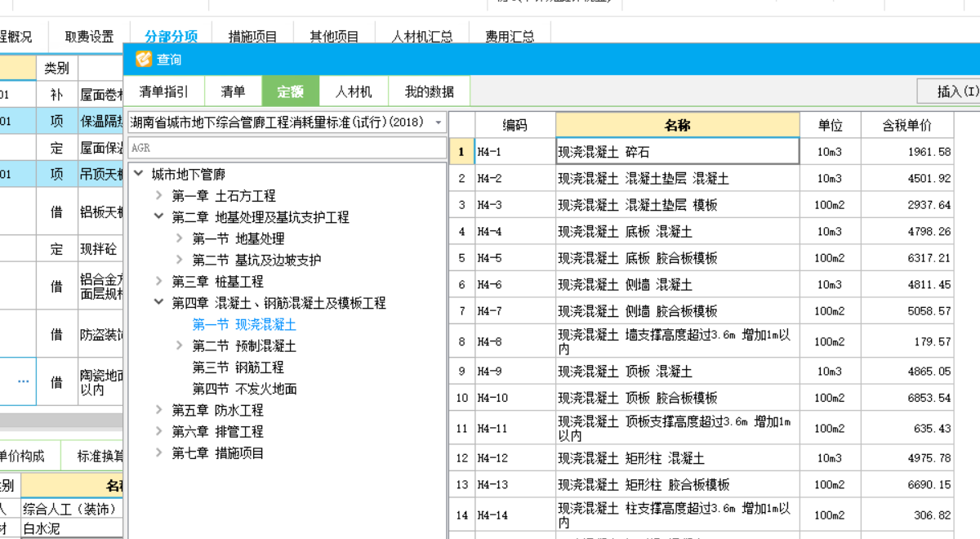Select 综合人工（装饰） row in main window
Image resolution: width=980 pixels, height=539 pixels.
click(61, 509)
